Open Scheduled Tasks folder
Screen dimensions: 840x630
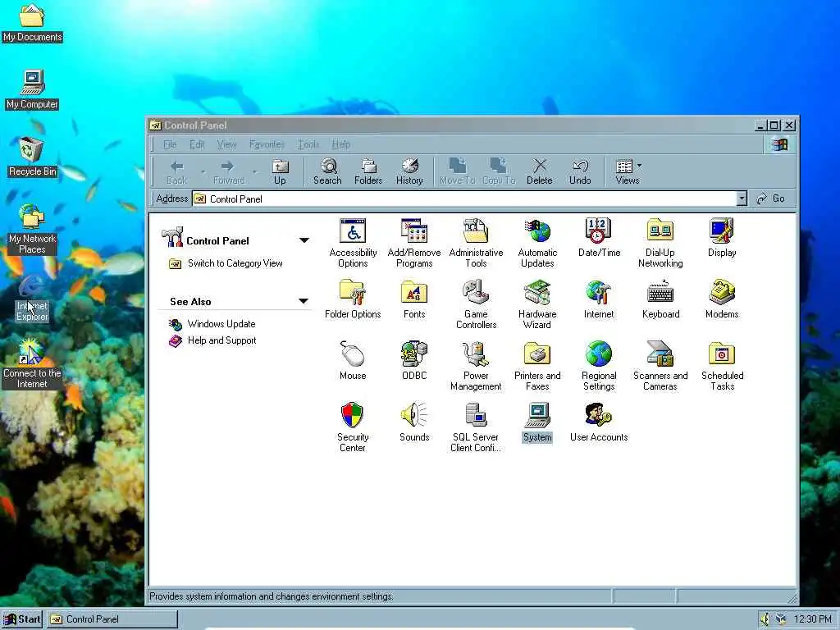pyautogui.click(x=722, y=365)
